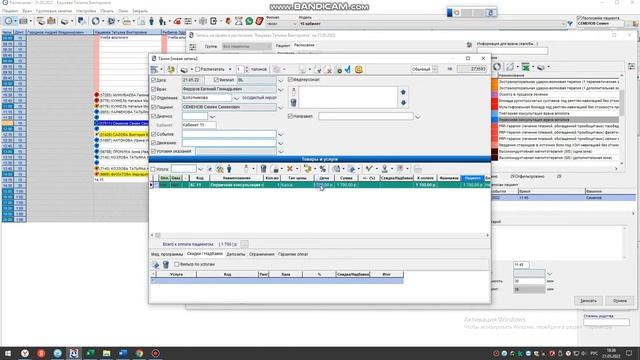Click Записать button in appointment window
The height and width of the screenshot is (360, 640).
[588, 301]
